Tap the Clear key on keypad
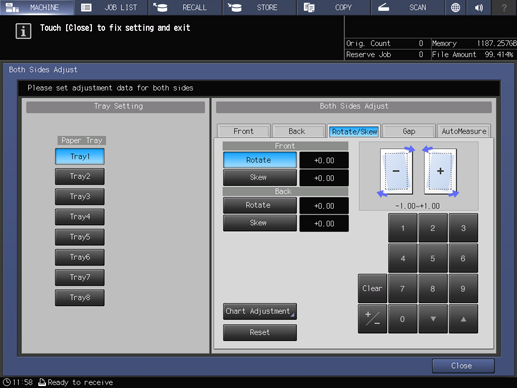Image resolution: width=517 pixels, height=388 pixels. click(x=372, y=288)
